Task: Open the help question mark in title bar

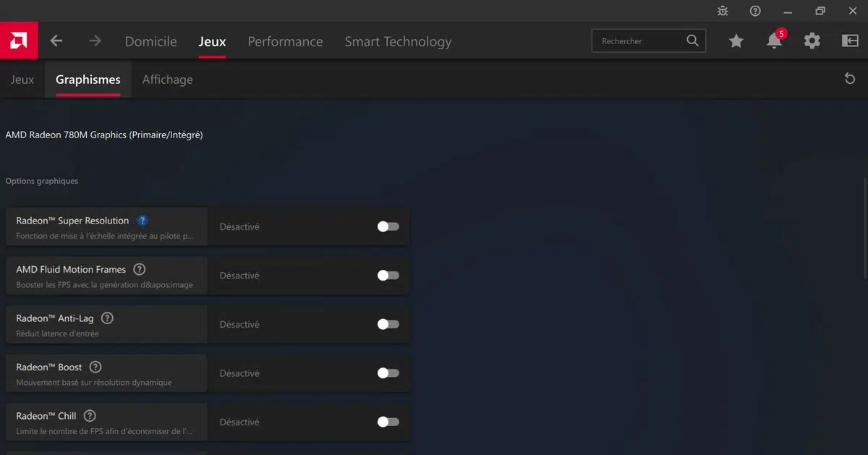Action: [755, 11]
